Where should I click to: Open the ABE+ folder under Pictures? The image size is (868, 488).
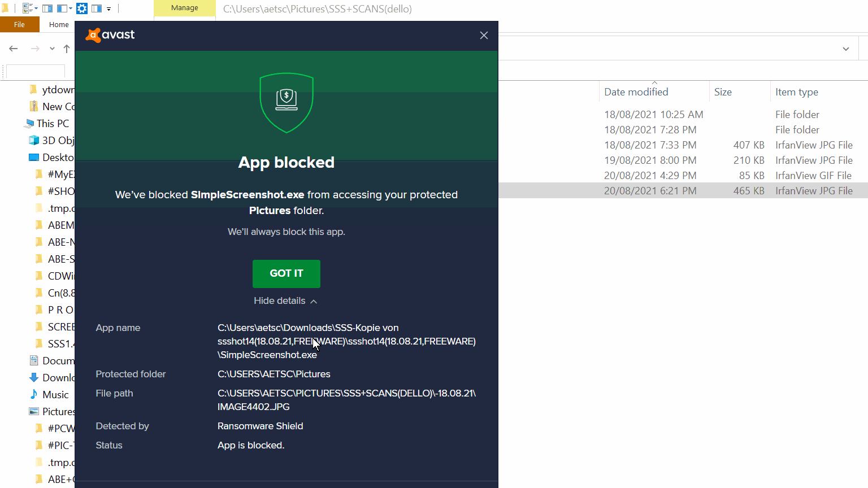[x=54, y=480]
